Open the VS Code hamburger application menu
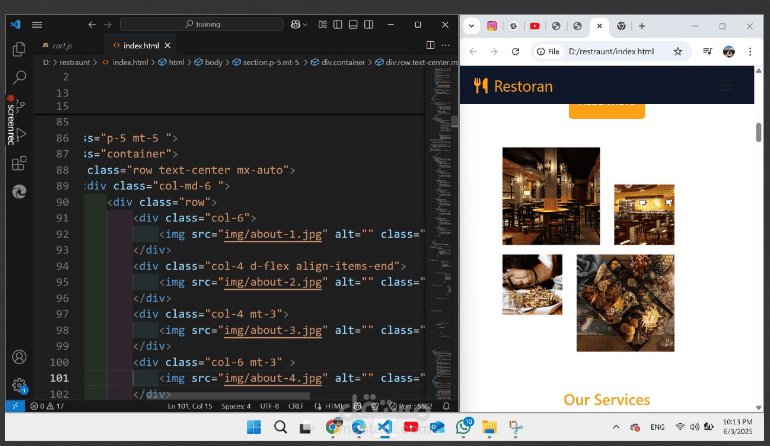The height and width of the screenshot is (446, 770). pos(37,25)
